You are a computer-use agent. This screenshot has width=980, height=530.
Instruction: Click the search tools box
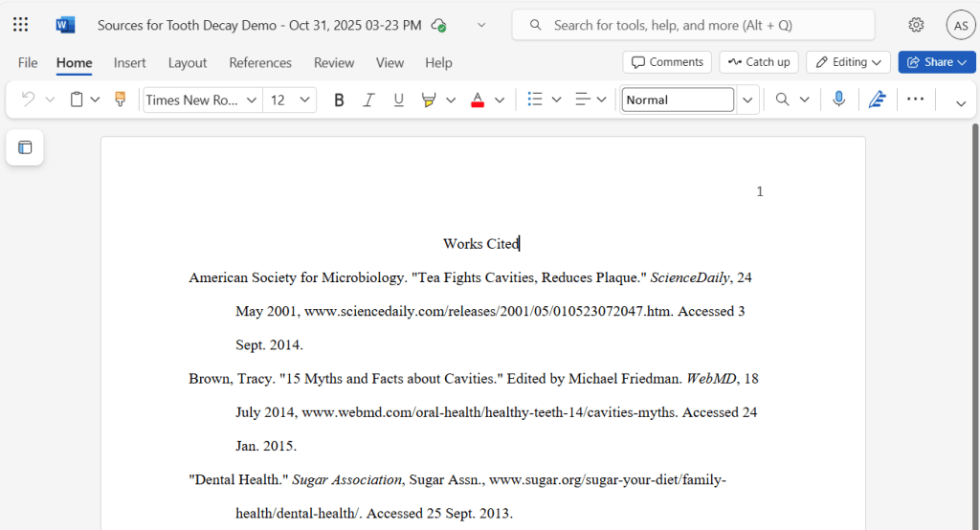click(693, 25)
